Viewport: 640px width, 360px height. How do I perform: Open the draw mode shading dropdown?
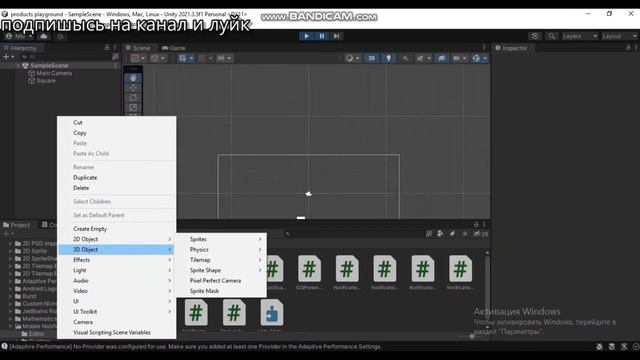352,58
